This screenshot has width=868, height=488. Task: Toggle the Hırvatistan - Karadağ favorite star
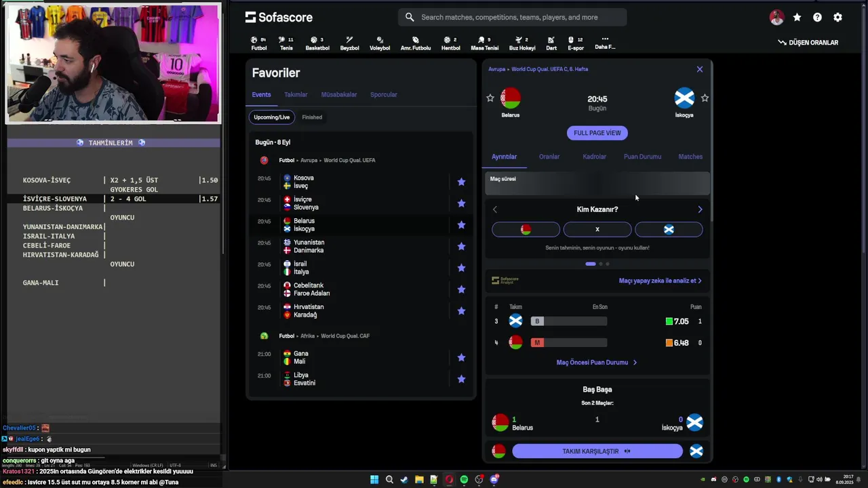461,311
